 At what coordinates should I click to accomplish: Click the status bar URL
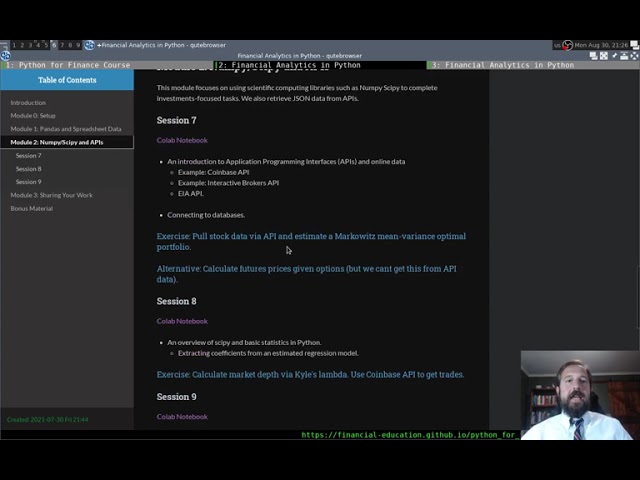(410, 435)
